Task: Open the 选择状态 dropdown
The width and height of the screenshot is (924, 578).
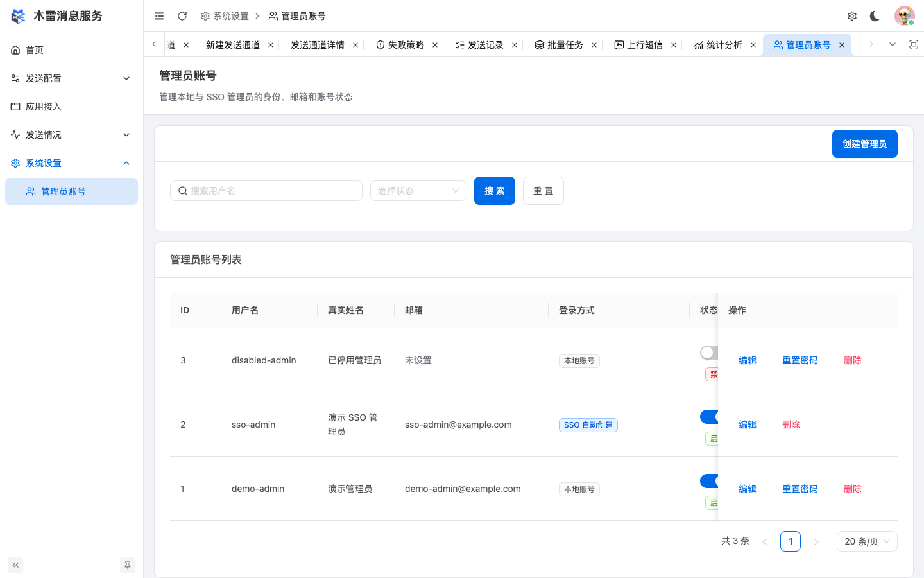Action: point(418,191)
